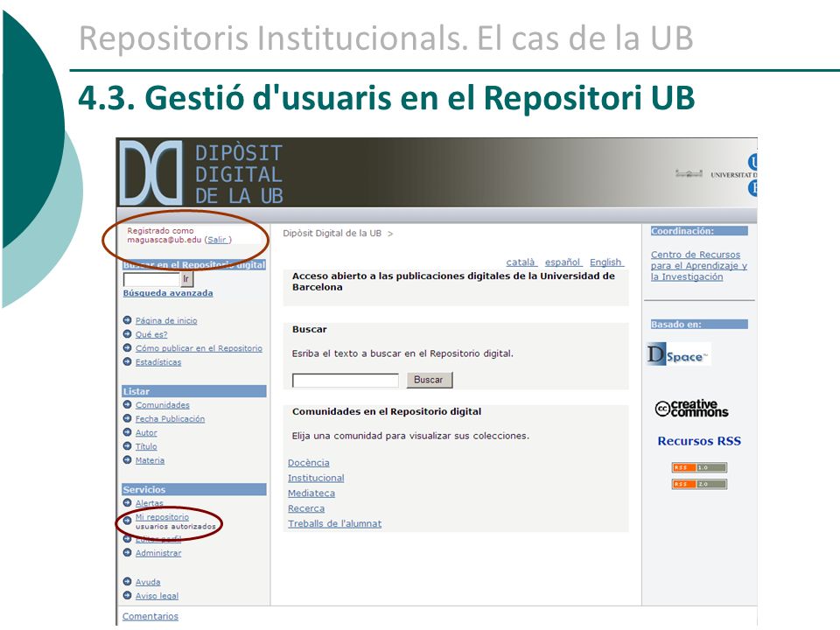List by Autor
This screenshot has height=630, width=840.
coord(146,433)
